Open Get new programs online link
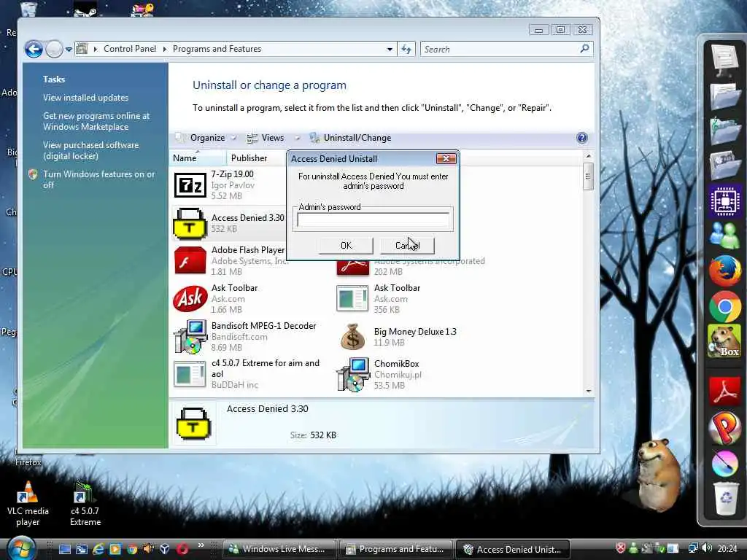Screen dimensions: 747x560 tap(96, 122)
